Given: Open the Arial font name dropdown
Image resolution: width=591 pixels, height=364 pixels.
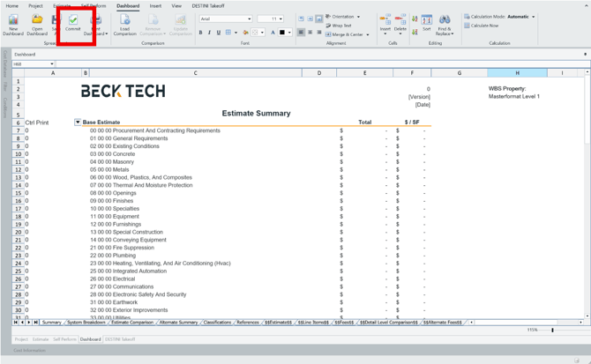Looking at the screenshot, I should (226, 19).
